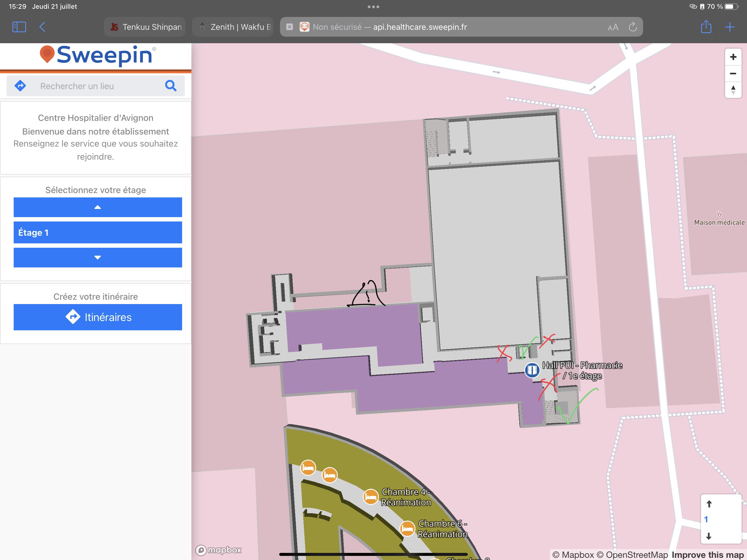This screenshot has height=560, width=747.
Task: Reset map bearing with compass button
Action: click(733, 90)
